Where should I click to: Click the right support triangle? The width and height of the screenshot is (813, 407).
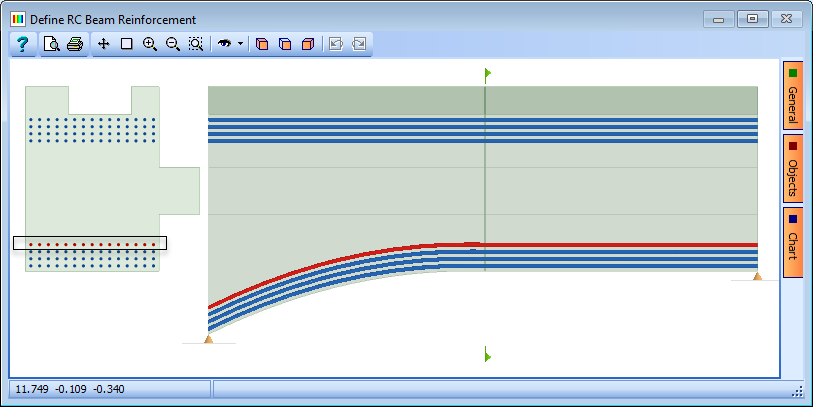758,276
